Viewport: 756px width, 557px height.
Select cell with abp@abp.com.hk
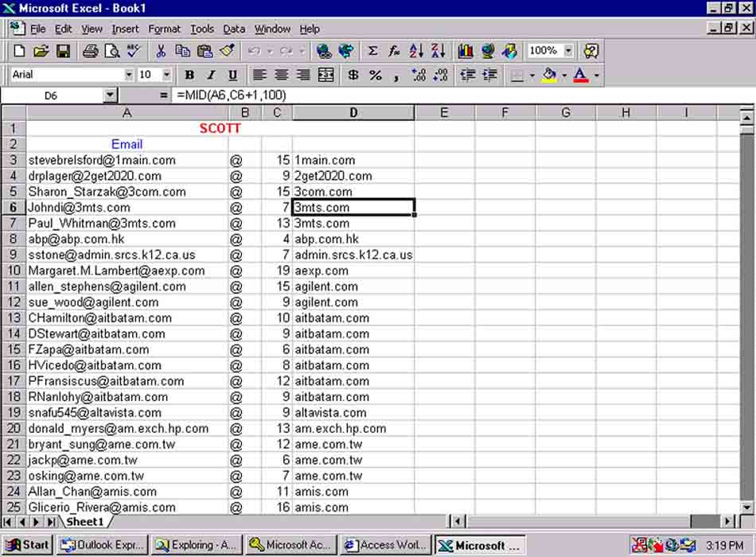point(127,240)
